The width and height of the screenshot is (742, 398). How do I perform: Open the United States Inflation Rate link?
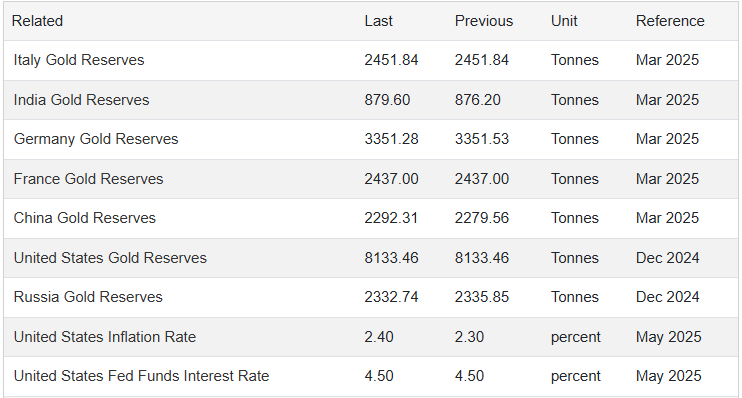pos(105,337)
